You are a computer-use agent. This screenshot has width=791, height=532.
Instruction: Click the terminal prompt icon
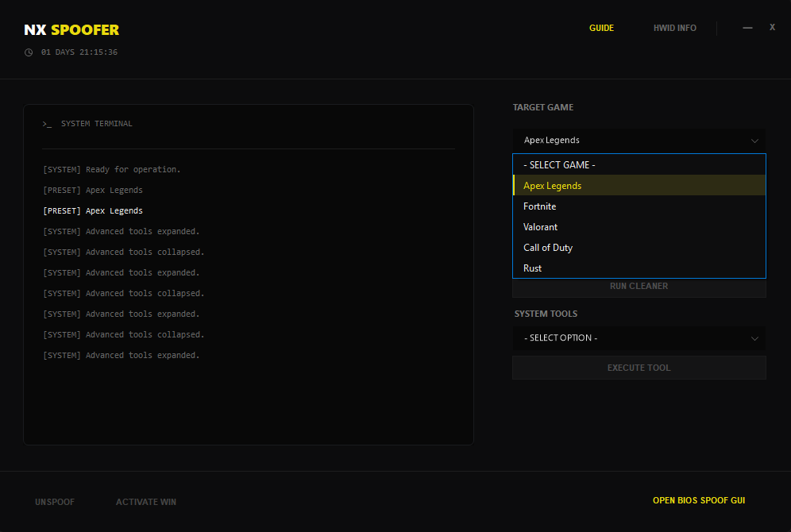47,124
